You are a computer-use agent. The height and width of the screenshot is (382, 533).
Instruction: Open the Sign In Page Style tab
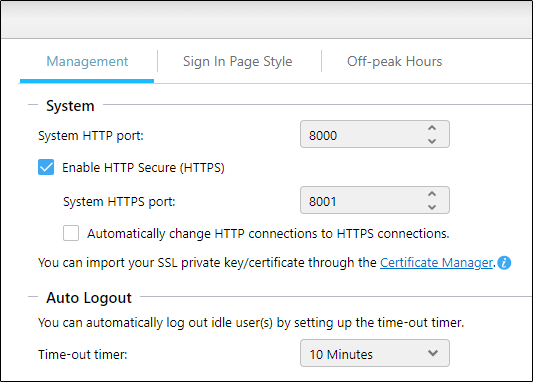click(x=238, y=62)
